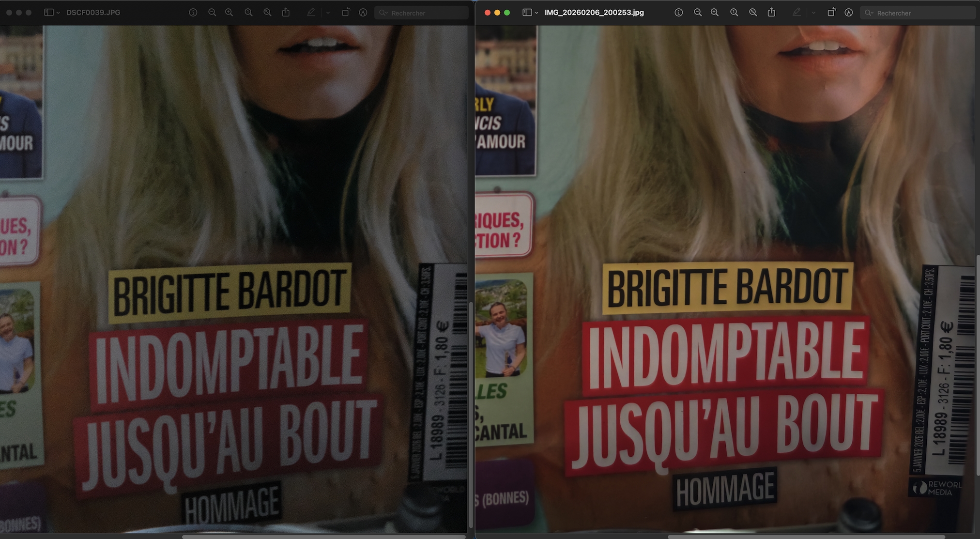Click vertical scrollbar of DSCF0039.JPG window
This screenshot has width=980, height=539.
pos(471,414)
